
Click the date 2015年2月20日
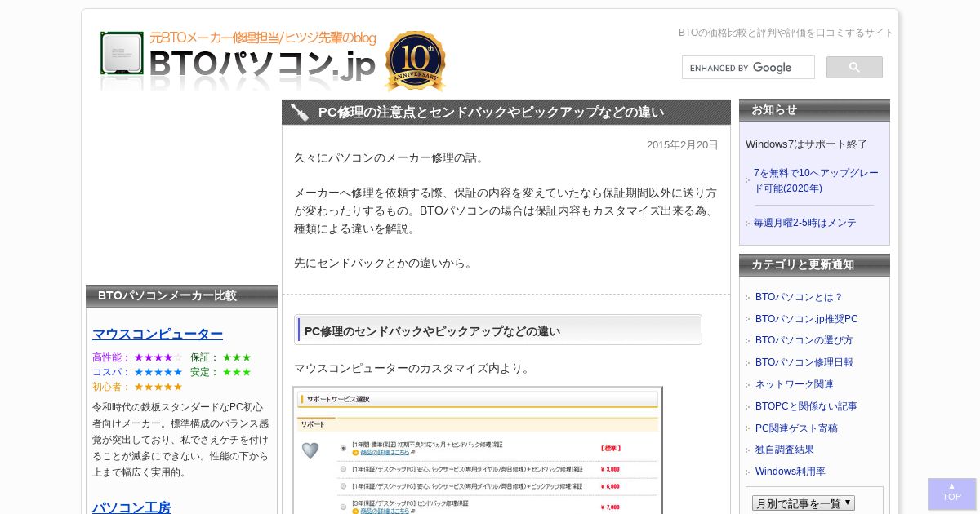tap(683, 145)
